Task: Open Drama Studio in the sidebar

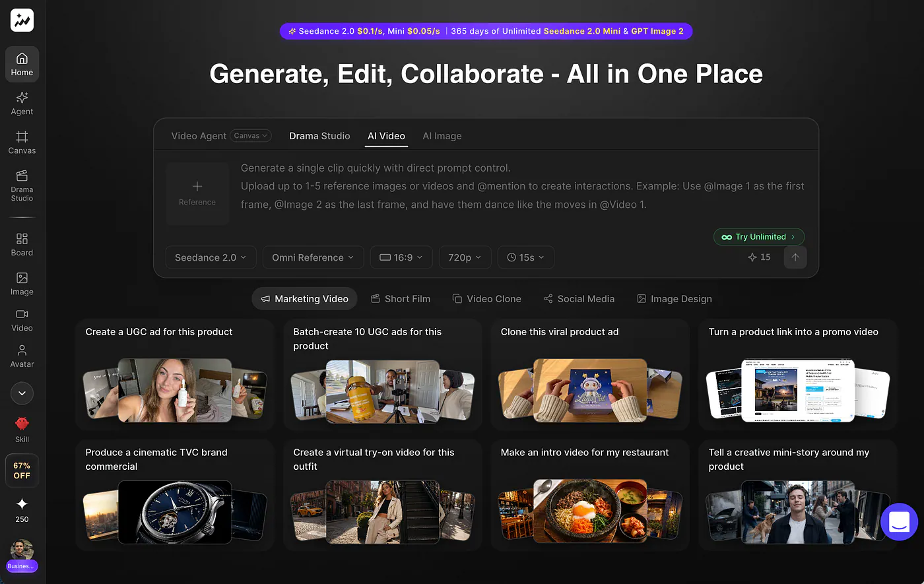Action: 22,185
